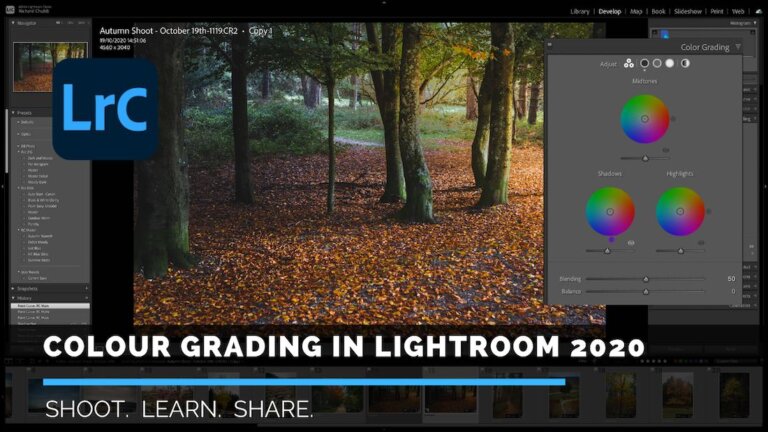Click the Midtones color wheel
768x432 pixels.
tap(645, 119)
